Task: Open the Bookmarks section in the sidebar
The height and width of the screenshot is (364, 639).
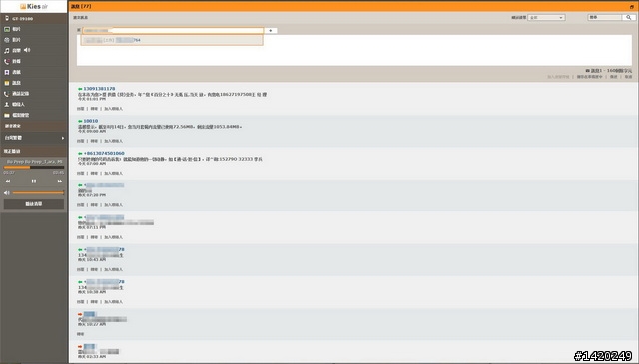Action: (33, 72)
